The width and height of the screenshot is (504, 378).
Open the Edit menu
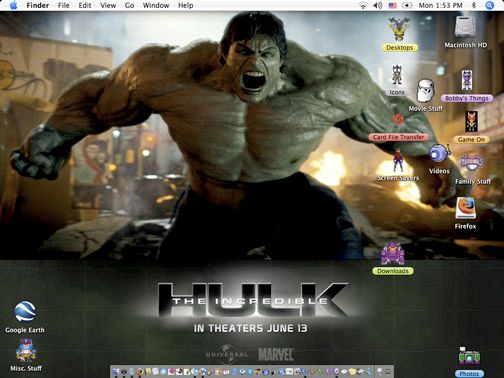pyautogui.click(x=85, y=5)
